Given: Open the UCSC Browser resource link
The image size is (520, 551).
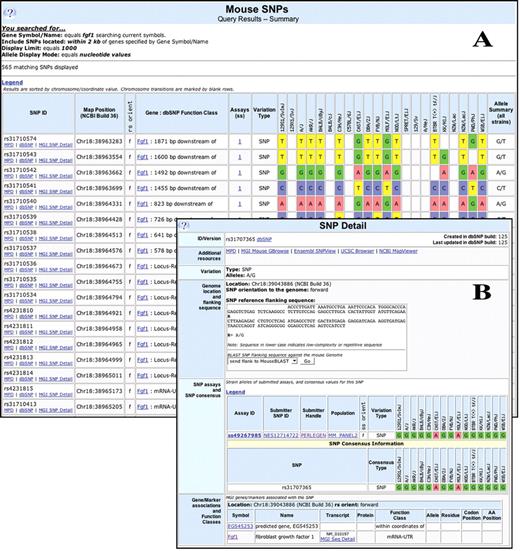Looking at the screenshot, I should tap(357, 251).
